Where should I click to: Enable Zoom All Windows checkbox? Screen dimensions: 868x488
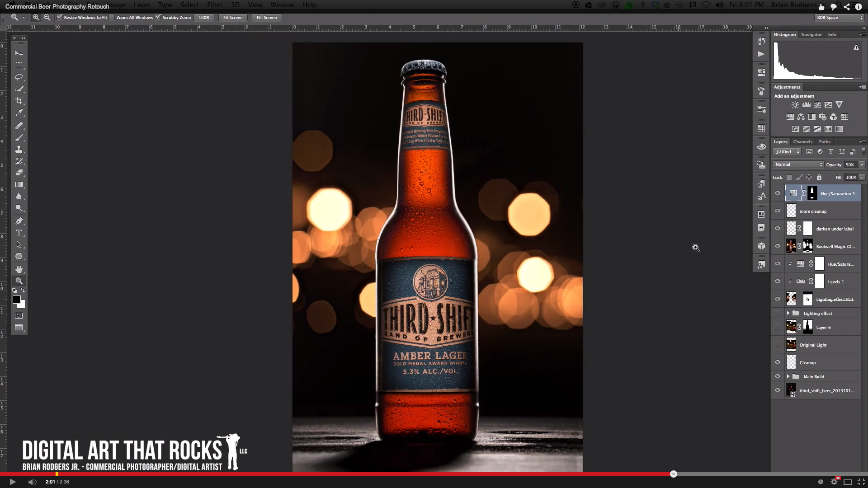(x=112, y=17)
